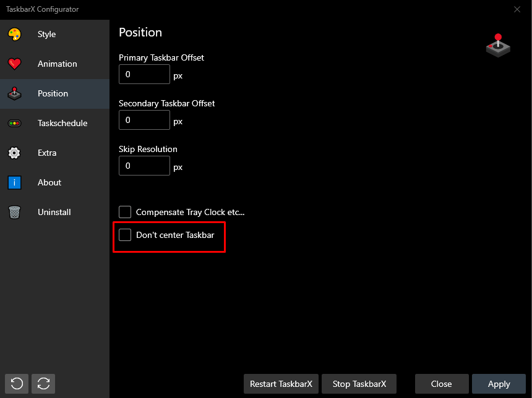
Task: Click the Stop TaskbarX button
Action: point(359,384)
